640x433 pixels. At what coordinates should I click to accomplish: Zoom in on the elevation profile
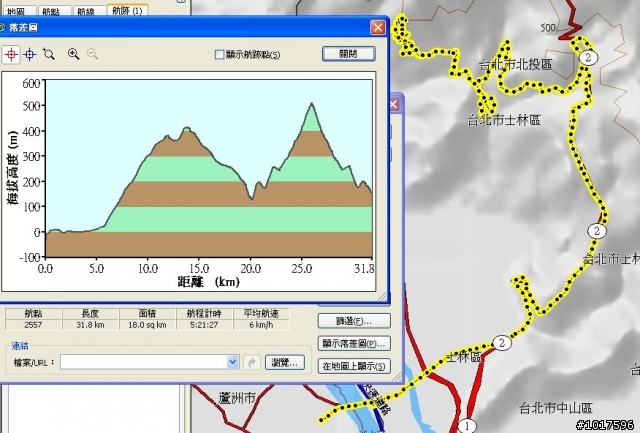(73, 54)
